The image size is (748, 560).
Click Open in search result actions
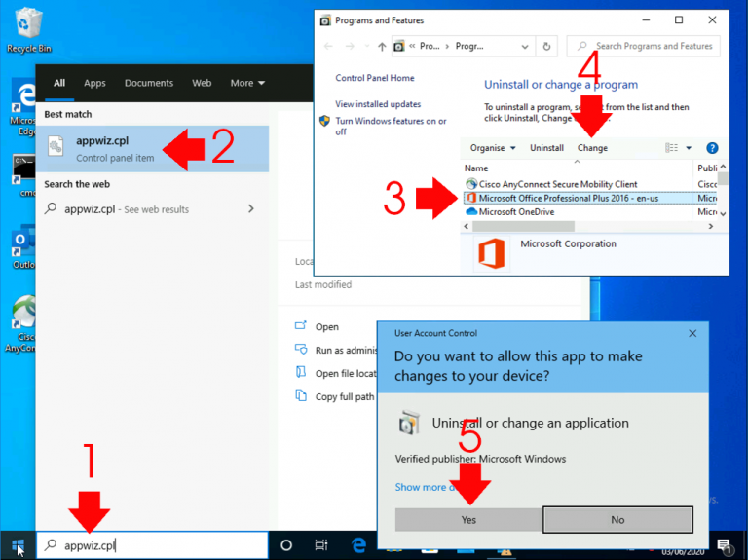click(327, 327)
